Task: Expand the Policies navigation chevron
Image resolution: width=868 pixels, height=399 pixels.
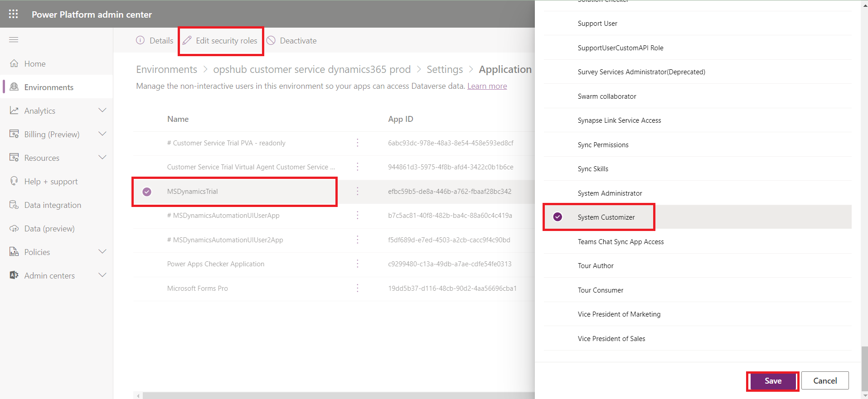Action: click(102, 252)
